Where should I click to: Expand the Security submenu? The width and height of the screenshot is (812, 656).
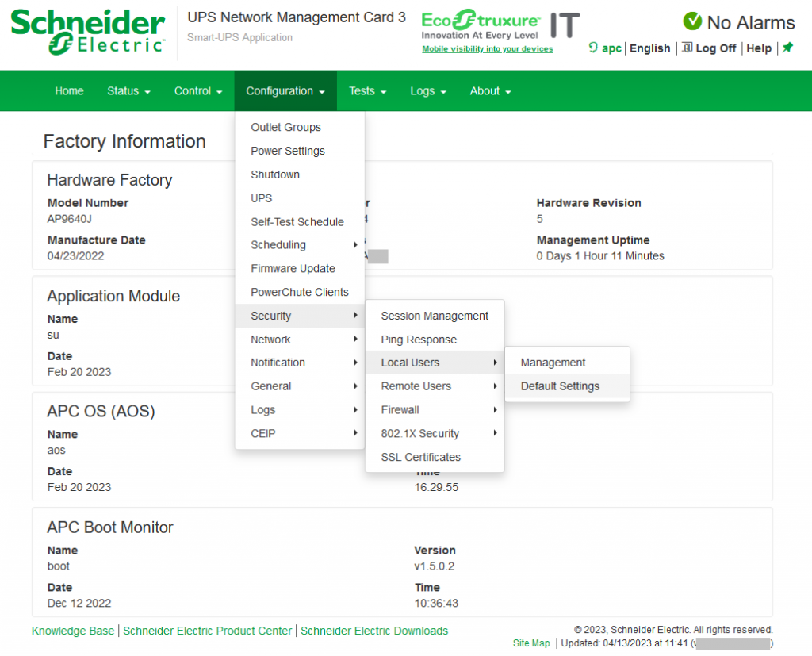point(300,316)
